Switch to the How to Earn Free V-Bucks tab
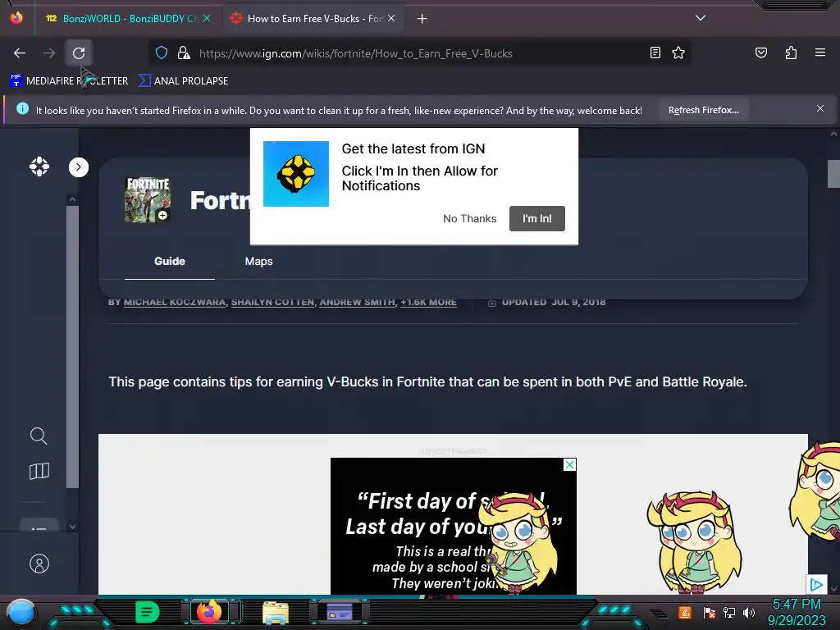The height and width of the screenshot is (630, 840). (314, 19)
